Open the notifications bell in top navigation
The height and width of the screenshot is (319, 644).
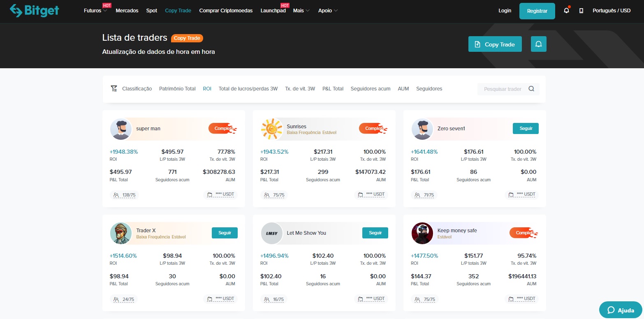tap(566, 11)
